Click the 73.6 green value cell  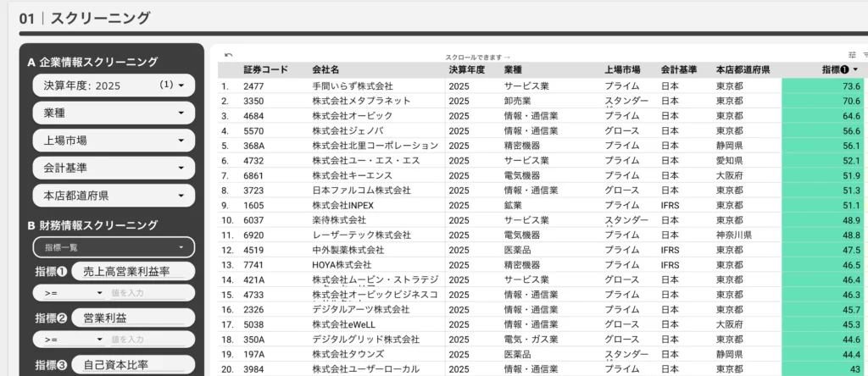822,86
